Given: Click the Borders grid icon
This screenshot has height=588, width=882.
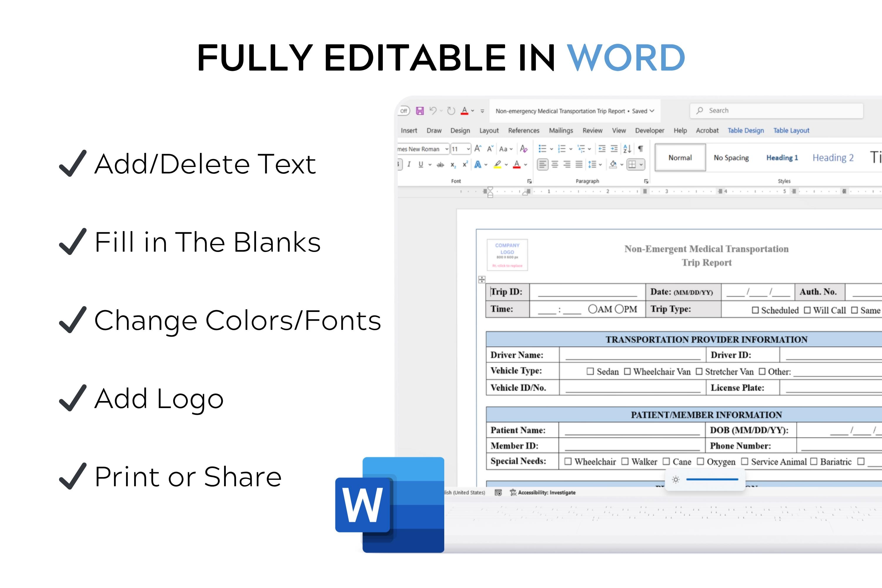Looking at the screenshot, I should pos(632,164).
